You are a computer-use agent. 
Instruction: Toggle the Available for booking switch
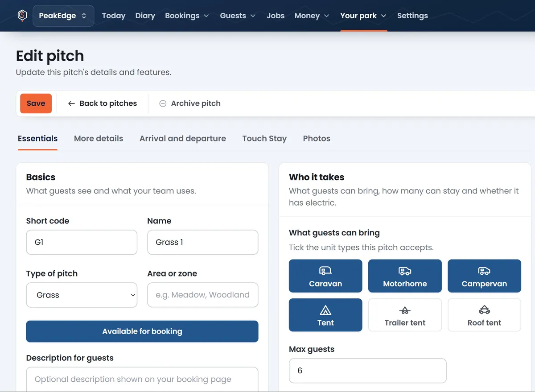[142, 331]
